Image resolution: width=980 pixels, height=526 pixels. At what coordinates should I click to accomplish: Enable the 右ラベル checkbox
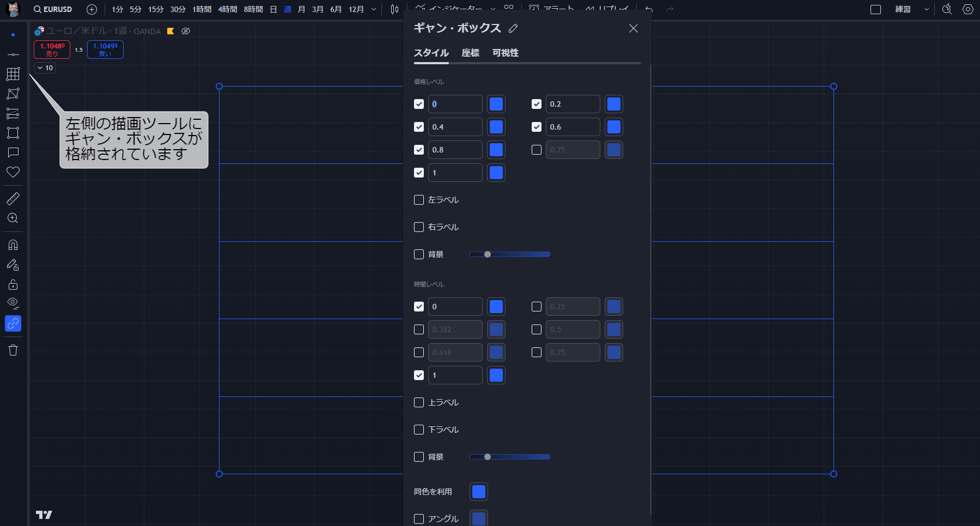(x=419, y=227)
